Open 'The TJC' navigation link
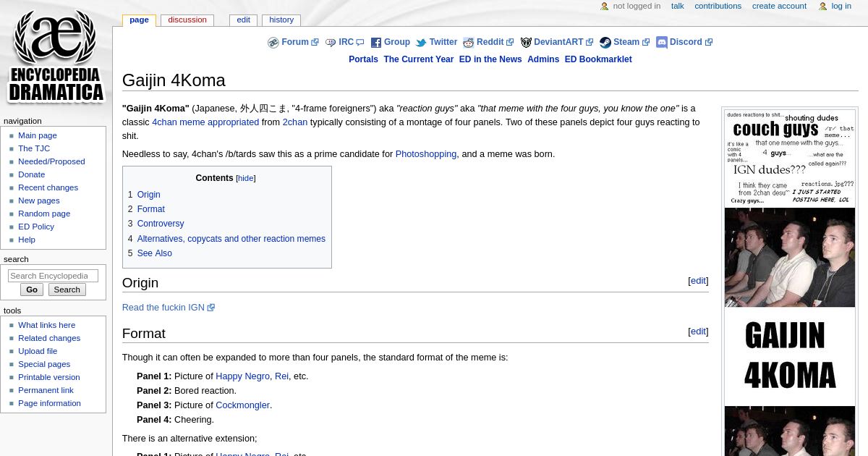The width and height of the screenshot is (868, 456). point(34,148)
